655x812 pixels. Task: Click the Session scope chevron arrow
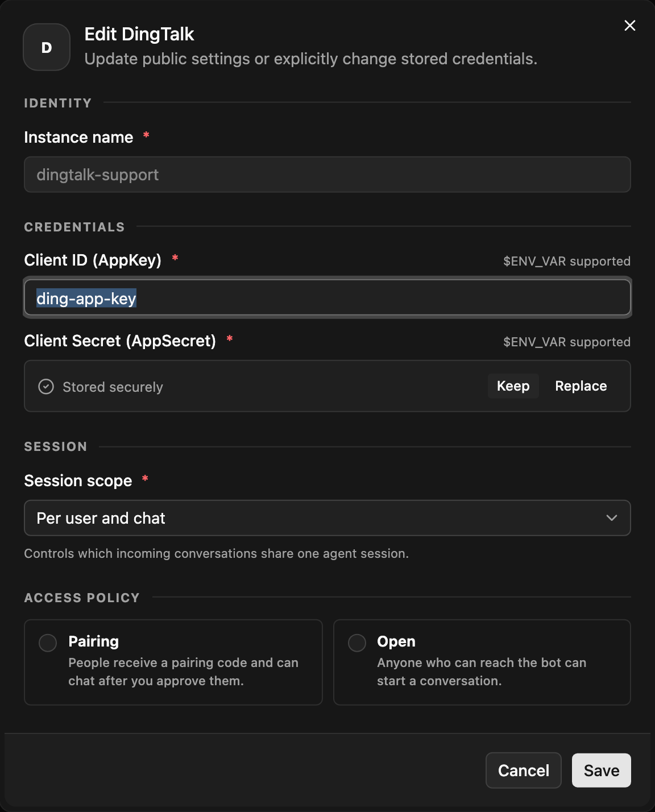click(x=612, y=518)
